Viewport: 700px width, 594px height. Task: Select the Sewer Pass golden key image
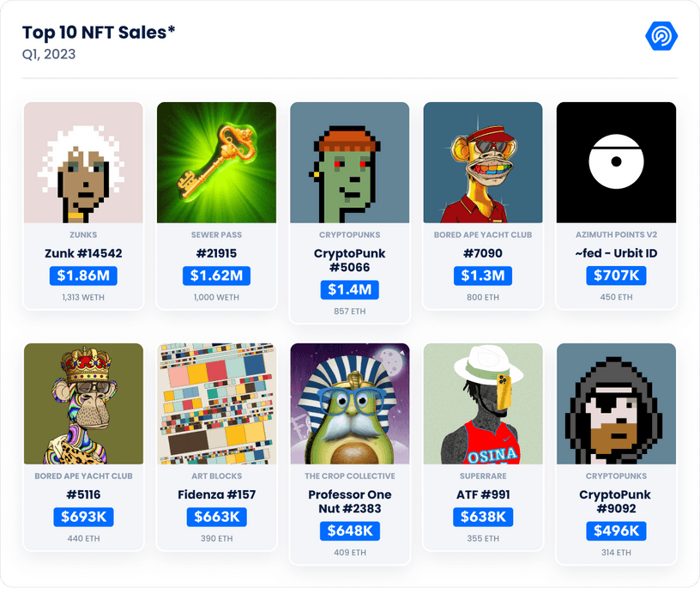216,162
